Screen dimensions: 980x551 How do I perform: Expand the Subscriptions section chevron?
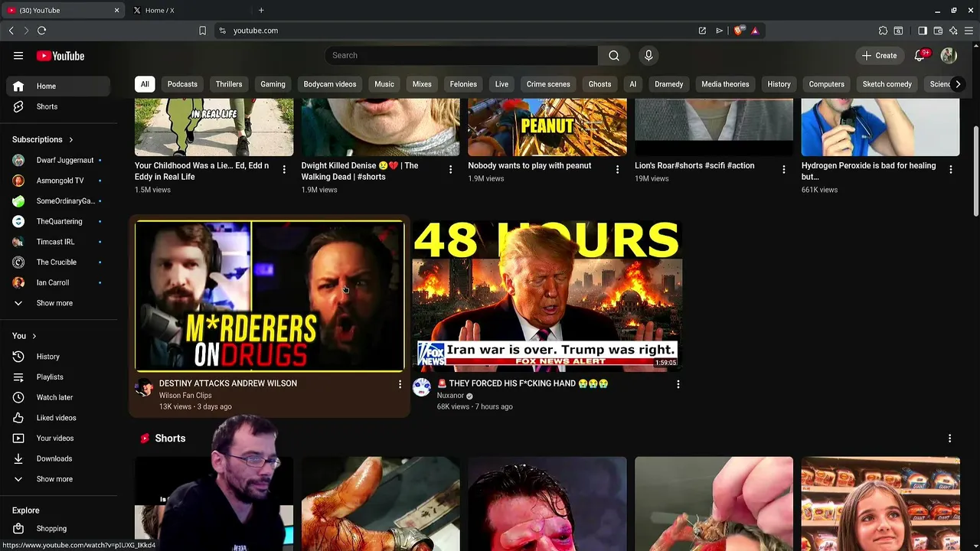click(x=70, y=140)
